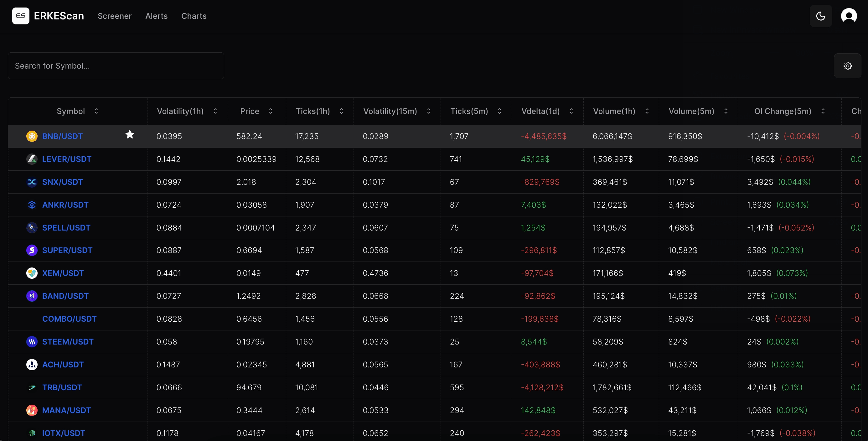
Task: Open the STEEM/USDT pair link
Action: pyautogui.click(x=68, y=342)
